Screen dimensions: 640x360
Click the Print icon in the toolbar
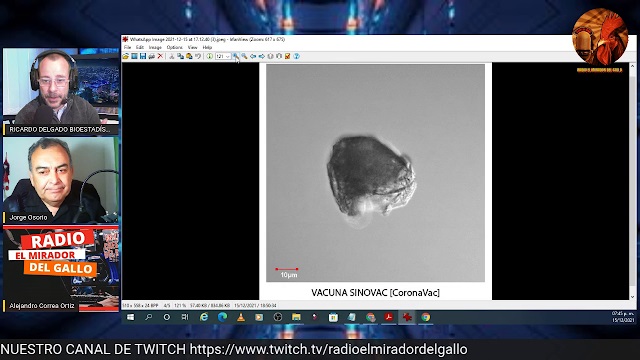pyautogui.click(x=151, y=56)
